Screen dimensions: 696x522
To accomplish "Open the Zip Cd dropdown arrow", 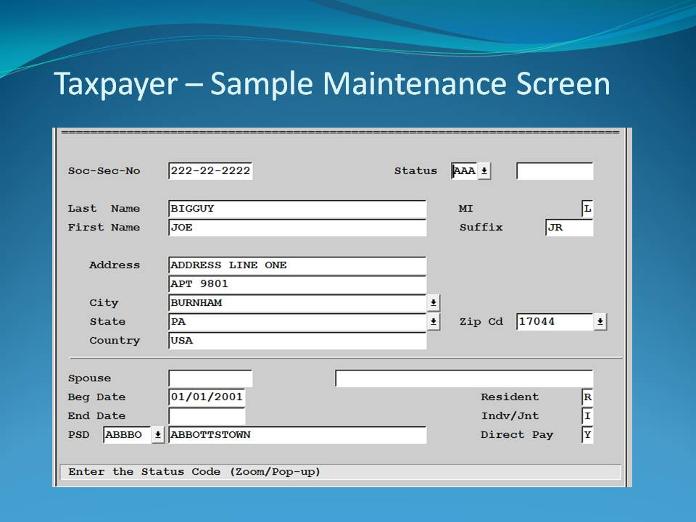I will [600, 322].
